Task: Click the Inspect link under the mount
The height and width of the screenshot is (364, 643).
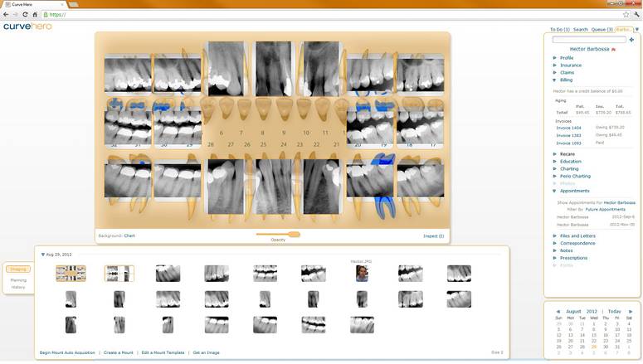Action: (x=433, y=236)
